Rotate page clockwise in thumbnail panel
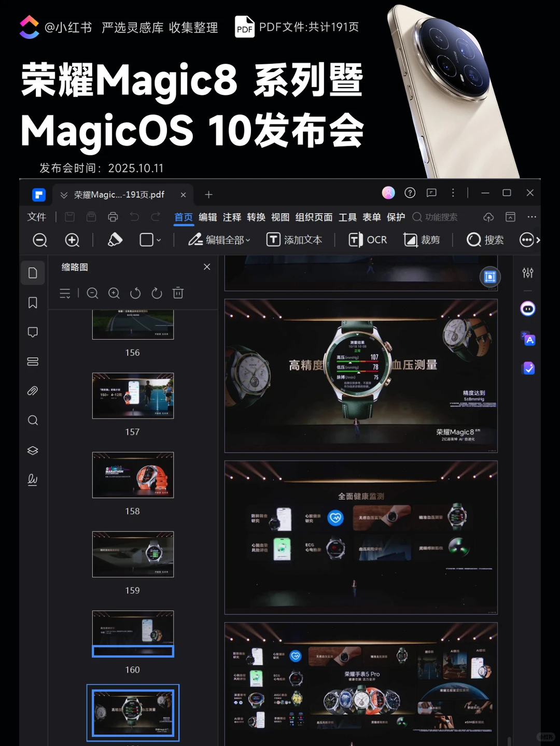 [157, 293]
